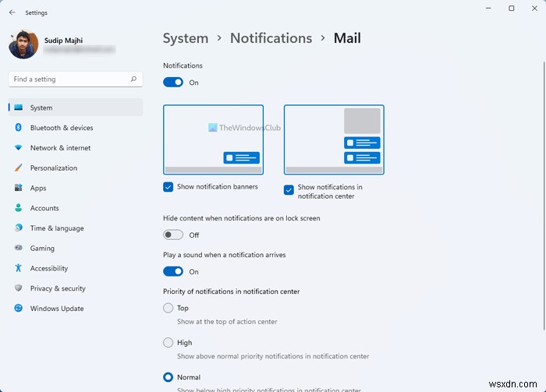This screenshot has width=546, height=392.
Task: Turn off the Notifications toggle
Action: click(173, 83)
